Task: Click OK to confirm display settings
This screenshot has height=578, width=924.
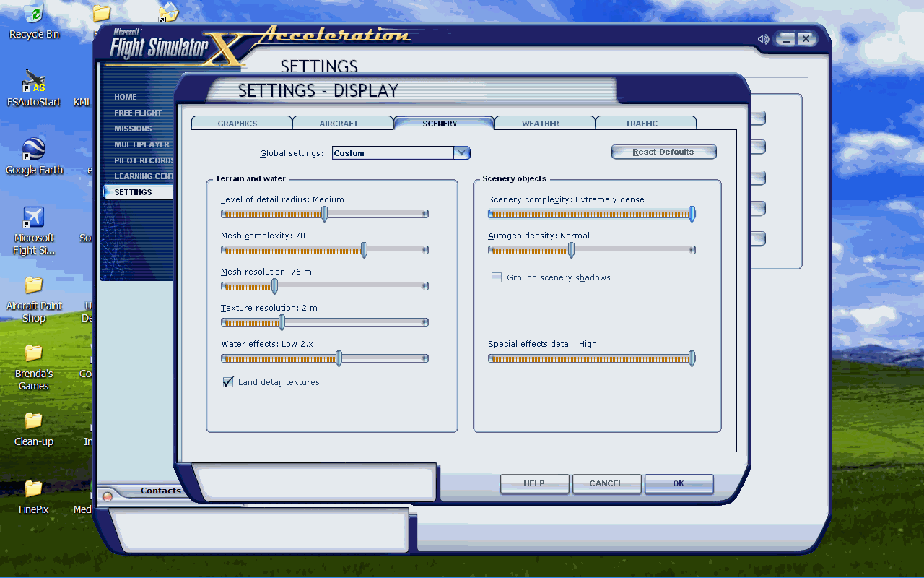Action: [x=679, y=483]
